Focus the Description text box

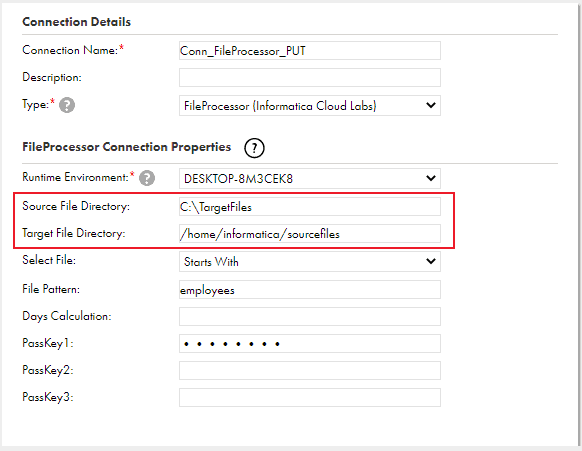click(310, 78)
